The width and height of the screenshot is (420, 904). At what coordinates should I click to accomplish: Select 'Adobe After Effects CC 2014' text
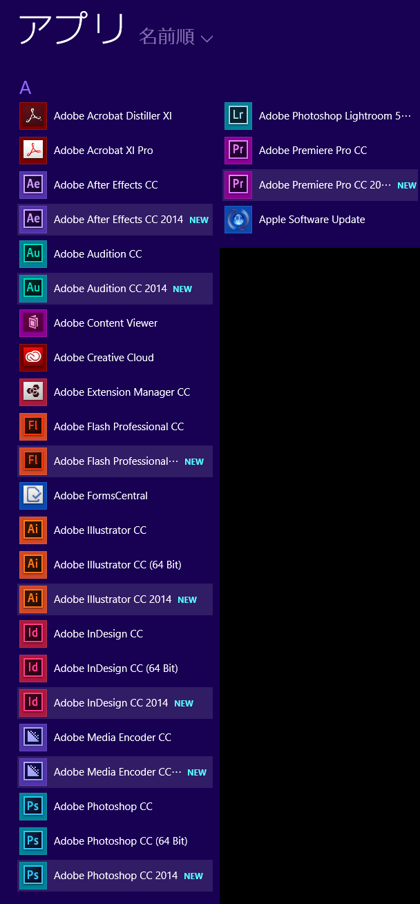(x=118, y=220)
